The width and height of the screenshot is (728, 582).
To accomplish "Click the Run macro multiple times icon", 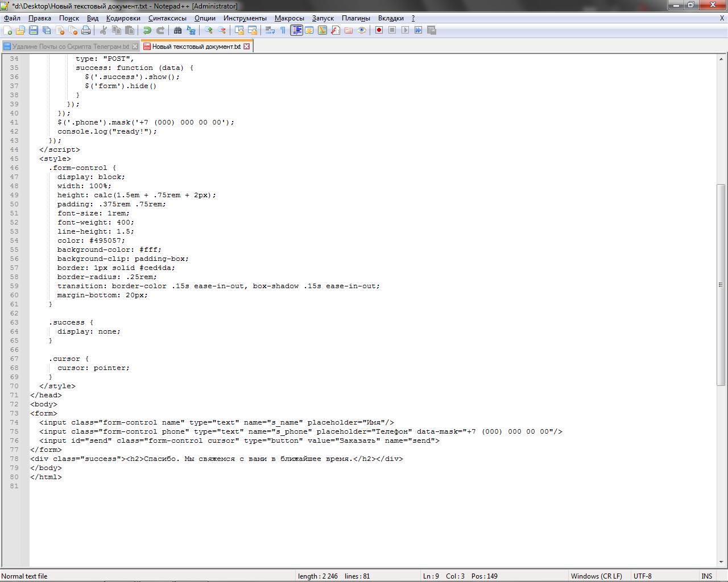I will click(x=418, y=30).
